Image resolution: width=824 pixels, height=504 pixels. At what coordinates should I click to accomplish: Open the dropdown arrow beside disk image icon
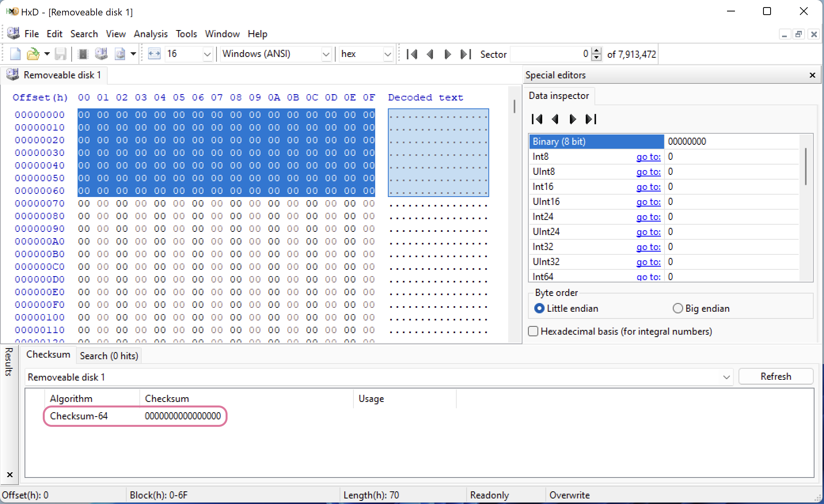(133, 54)
